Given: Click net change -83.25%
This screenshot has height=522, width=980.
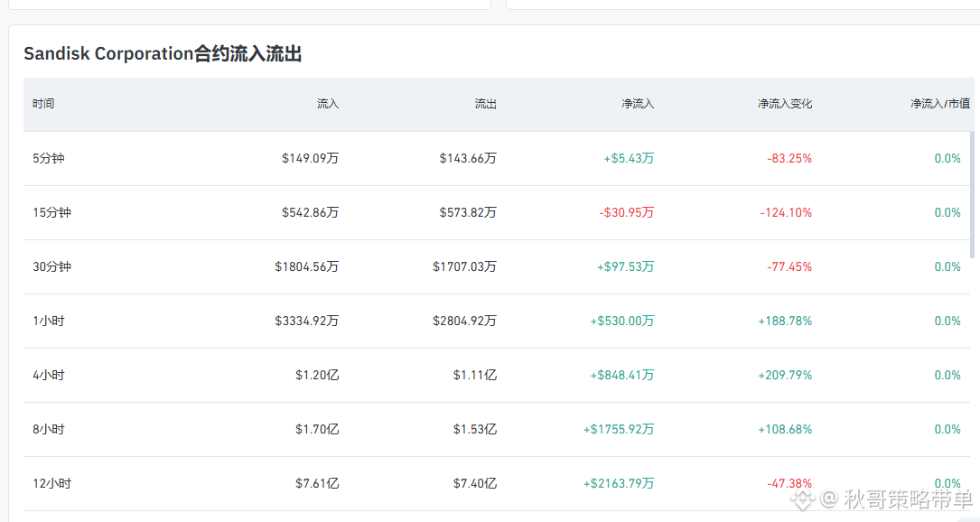Looking at the screenshot, I should click(x=789, y=158).
